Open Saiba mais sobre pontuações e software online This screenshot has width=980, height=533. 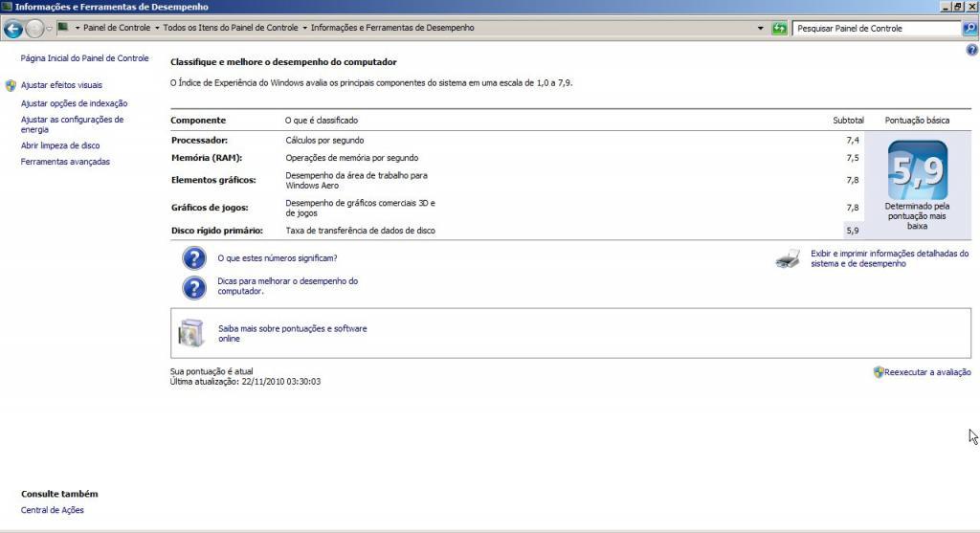click(293, 334)
